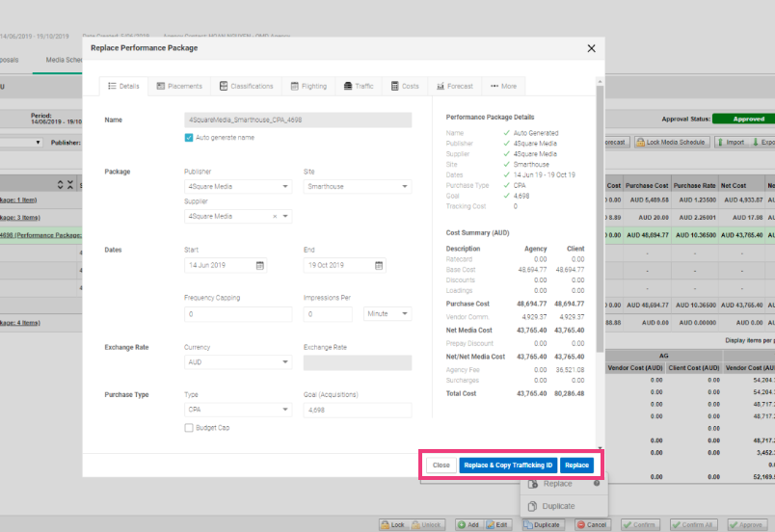This screenshot has width=775, height=532.
Task: Click the Import button in background toolbar
Action: click(731, 143)
